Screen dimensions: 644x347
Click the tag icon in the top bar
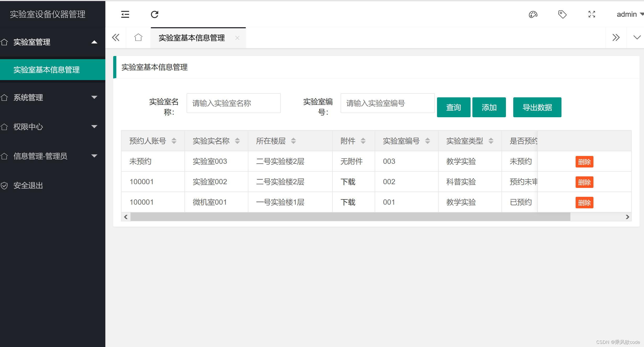pyautogui.click(x=562, y=14)
